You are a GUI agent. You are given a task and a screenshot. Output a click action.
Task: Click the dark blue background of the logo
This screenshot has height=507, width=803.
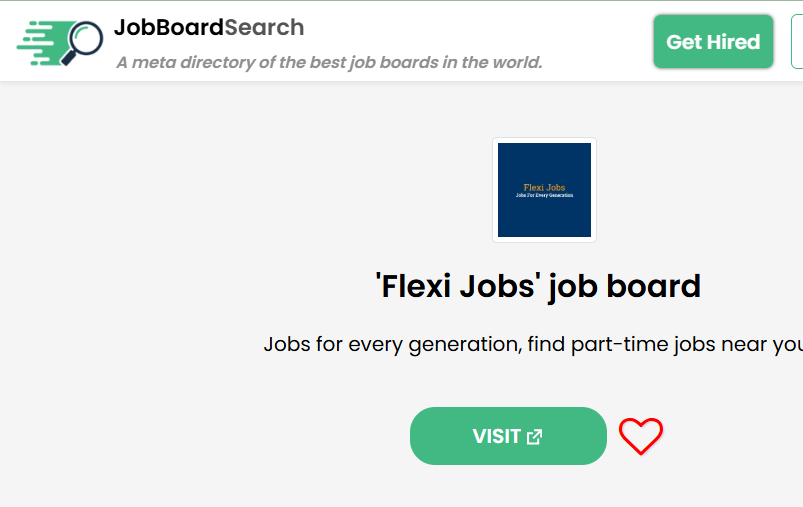point(544,222)
